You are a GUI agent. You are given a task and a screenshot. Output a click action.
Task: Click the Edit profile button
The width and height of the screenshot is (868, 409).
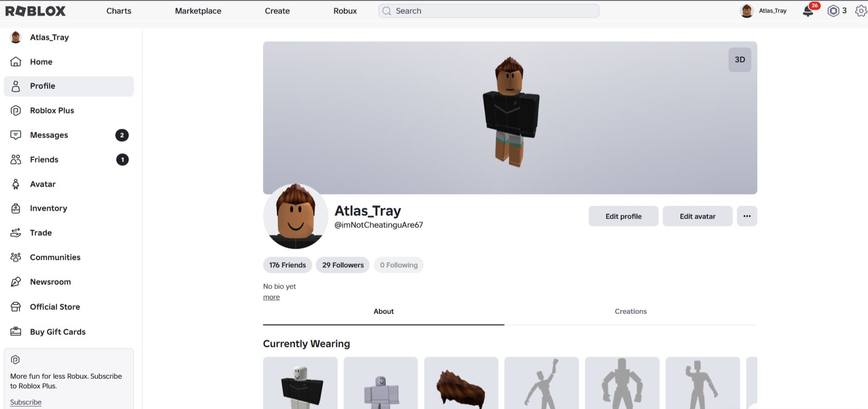coord(623,216)
